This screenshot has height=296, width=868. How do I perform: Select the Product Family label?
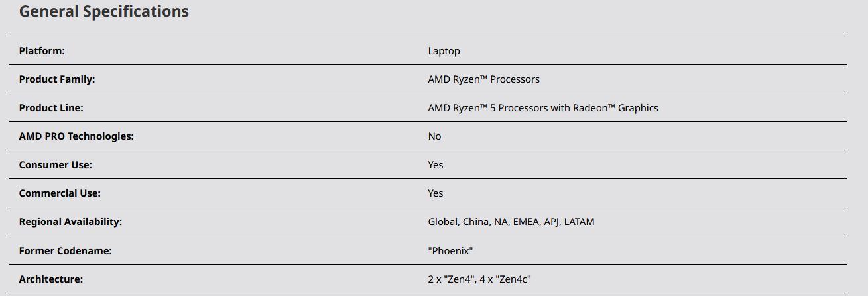pyautogui.click(x=57, y=79)
